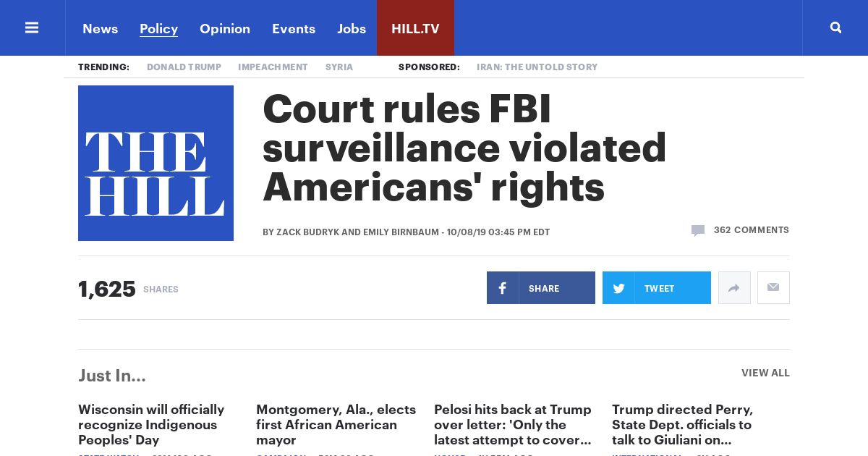Viewport: 868px width, 456px height.
Task: Open the Events section
Action: (x=294, y=28)
